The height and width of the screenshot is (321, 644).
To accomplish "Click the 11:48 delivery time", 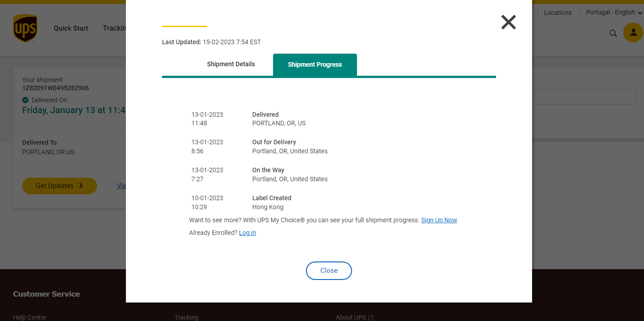I will coord(199,123).
